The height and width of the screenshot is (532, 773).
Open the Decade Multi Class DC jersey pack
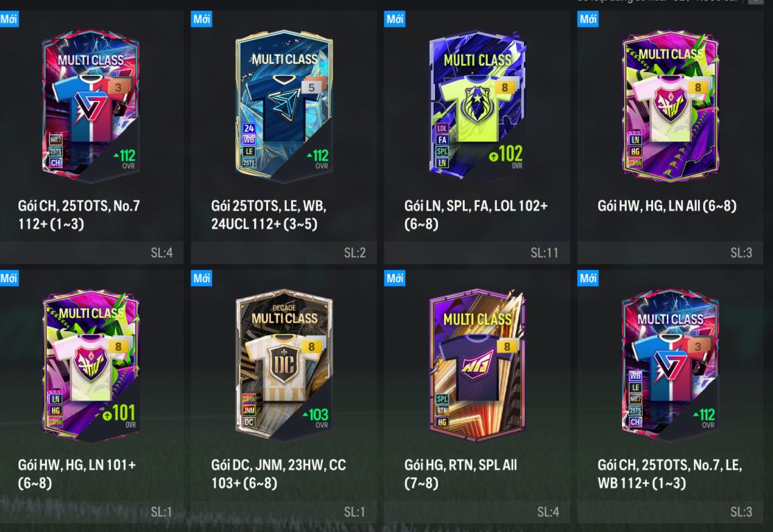tap(284, 365)
